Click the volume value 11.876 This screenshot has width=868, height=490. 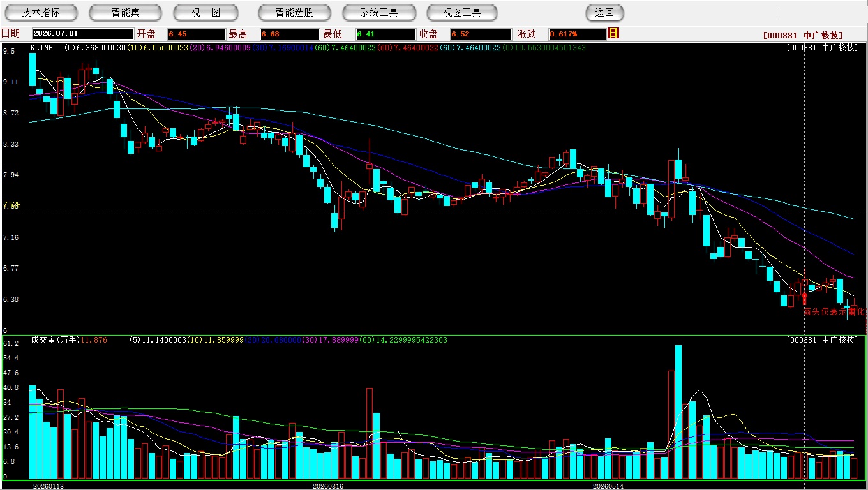94,340
